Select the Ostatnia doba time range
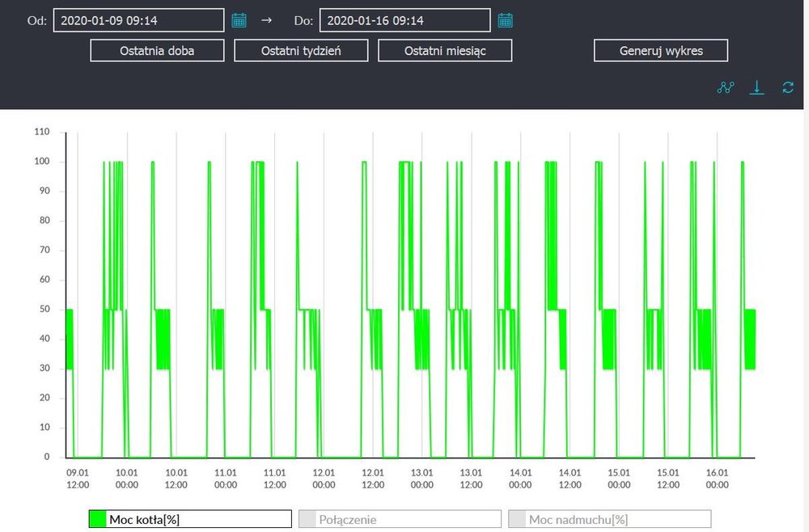 tap(157, 51)
